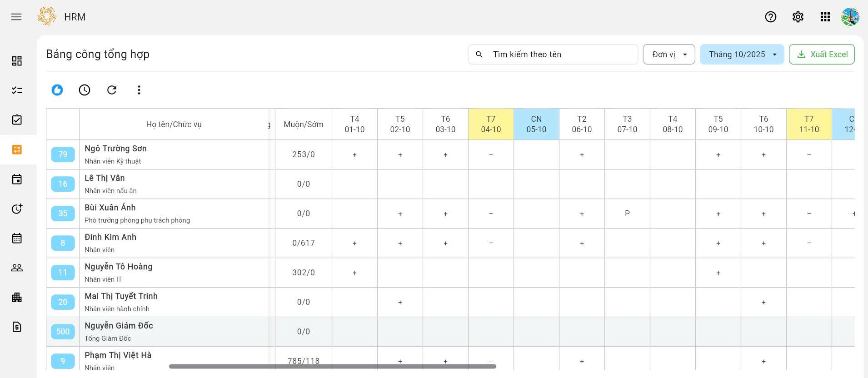Click the clock history toolbar icon
Screen dimensions: 868x378
pos(85,90)
